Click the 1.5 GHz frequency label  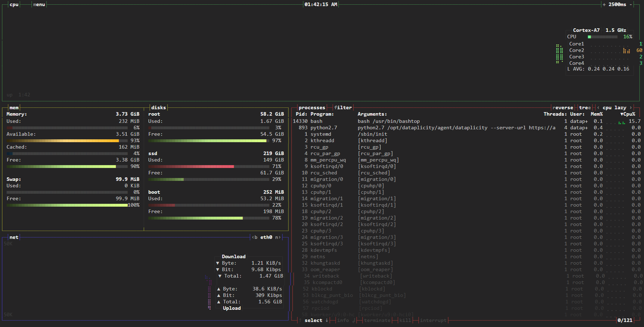(x=616, y=30)
